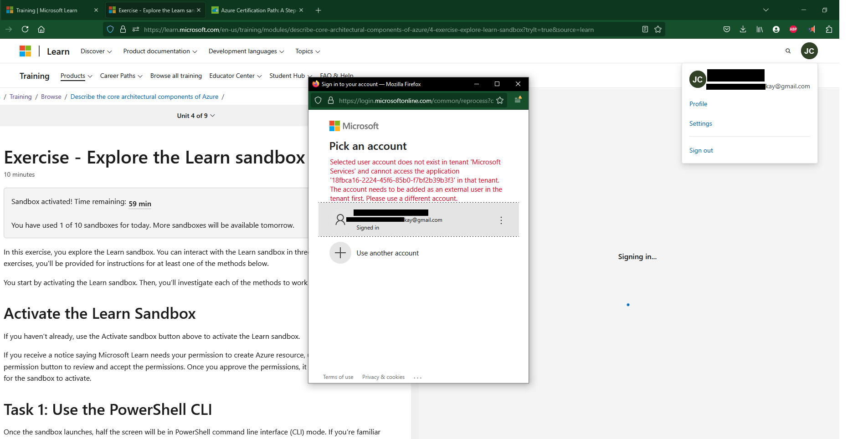Click Terms of use in sign-in popup
This screenshot has height=439, width=868.
[x=338, y=377]
